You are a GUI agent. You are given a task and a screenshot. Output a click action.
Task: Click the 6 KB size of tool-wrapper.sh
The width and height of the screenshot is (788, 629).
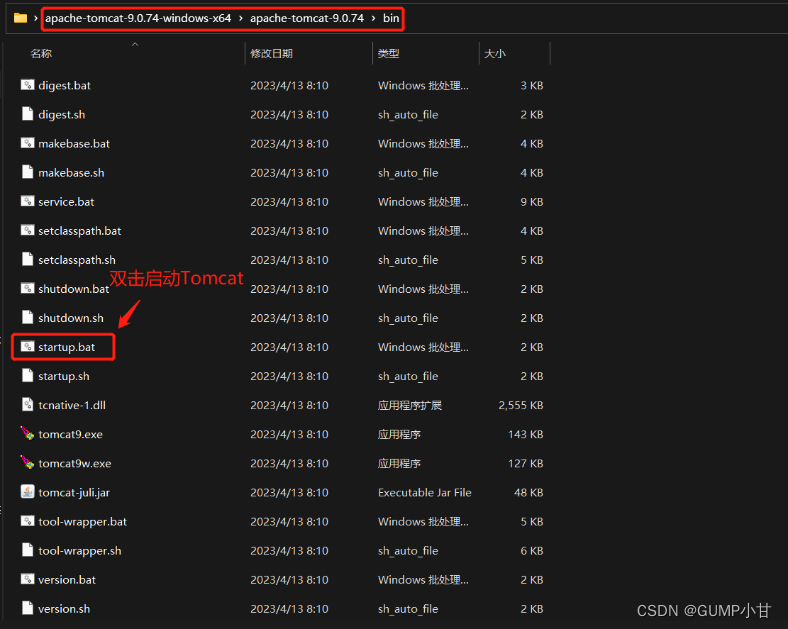532,551
